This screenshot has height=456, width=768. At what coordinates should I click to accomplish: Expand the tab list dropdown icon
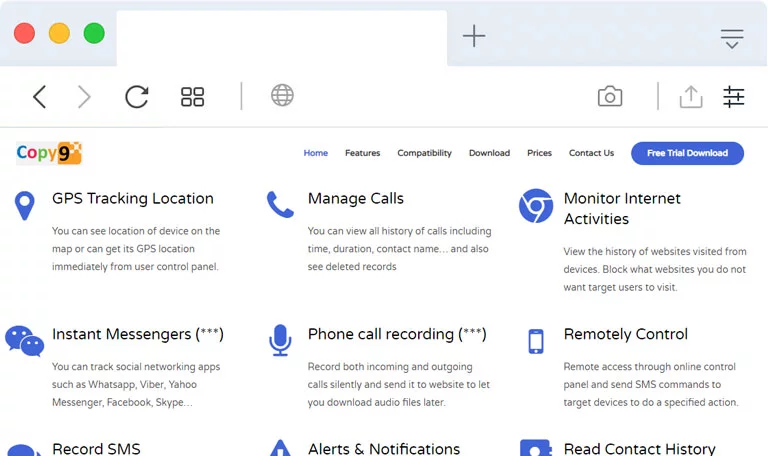(x=732, y=39)
